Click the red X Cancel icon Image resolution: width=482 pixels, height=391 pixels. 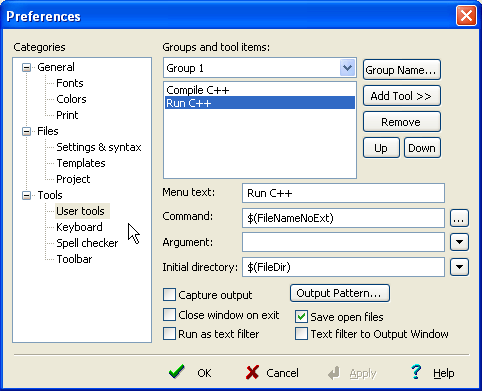tap(252, 372)
